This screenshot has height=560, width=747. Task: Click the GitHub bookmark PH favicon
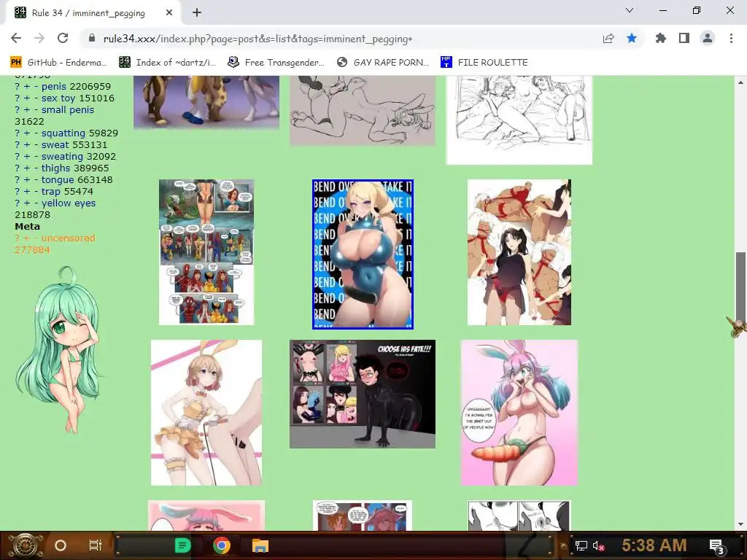[x=16, y=62]
